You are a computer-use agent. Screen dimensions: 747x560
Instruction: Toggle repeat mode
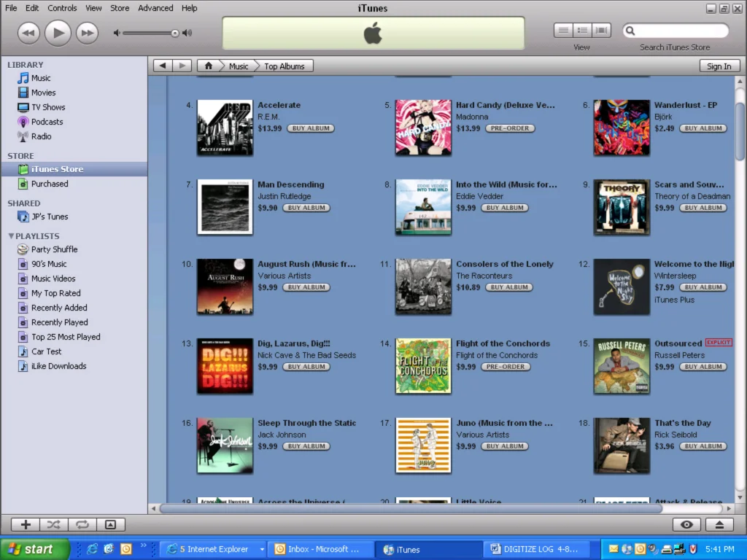(82, 524)
